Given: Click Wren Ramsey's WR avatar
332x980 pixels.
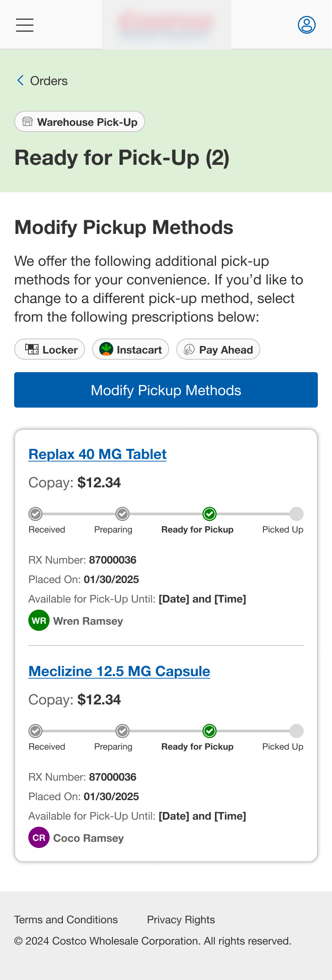Looking at the screenshot, I should coord(39,620).
